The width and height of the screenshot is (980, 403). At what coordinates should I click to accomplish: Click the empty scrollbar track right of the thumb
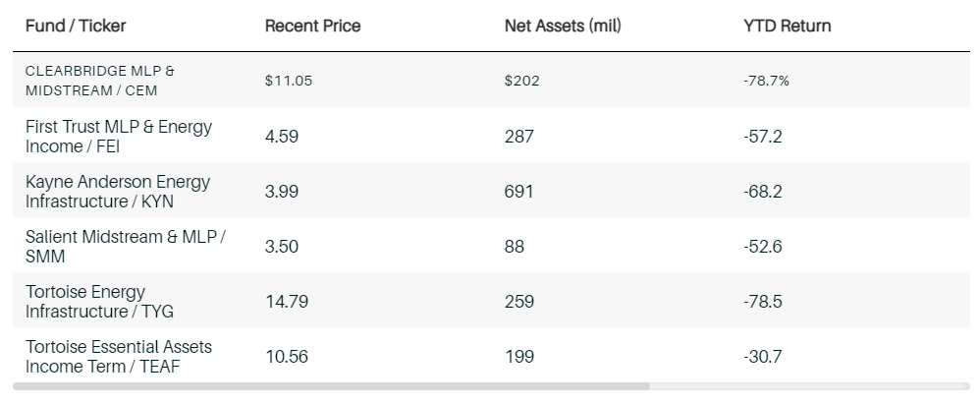pyautogui.click(x=810, y=386)
